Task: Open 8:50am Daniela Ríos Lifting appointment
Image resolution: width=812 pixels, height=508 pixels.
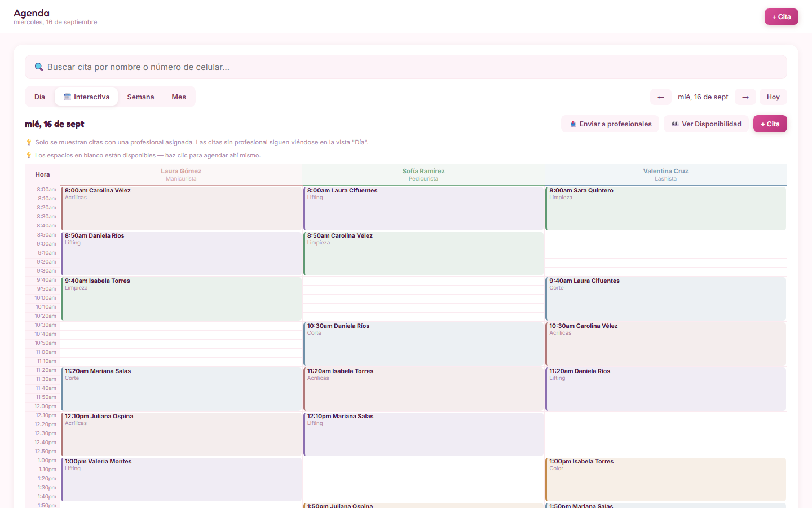Action: point(181,253)
